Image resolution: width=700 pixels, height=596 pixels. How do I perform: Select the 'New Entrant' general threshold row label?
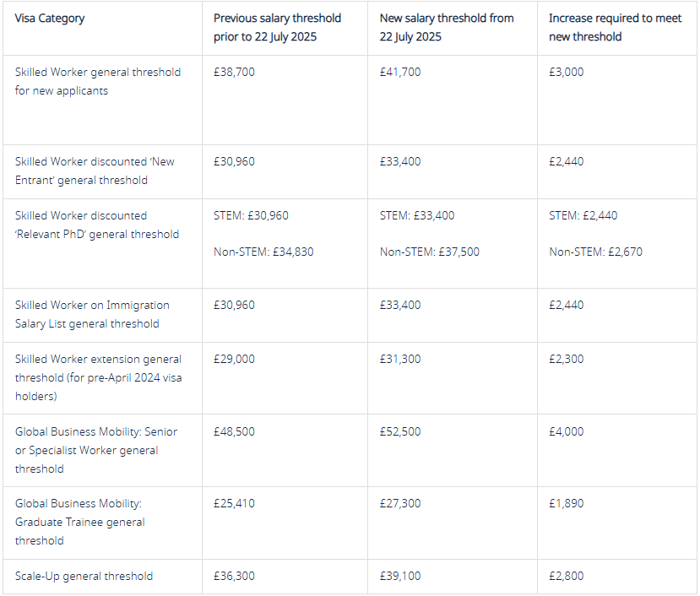pos(95,171)
